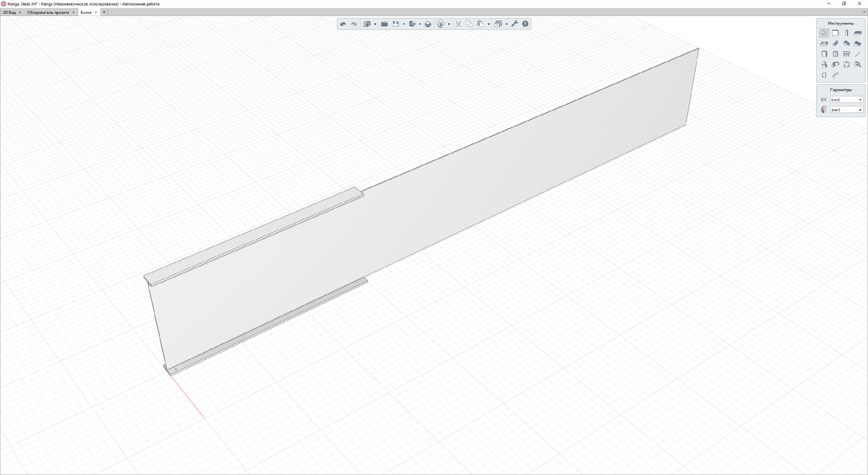868x475 pixels.
Task: Click the box-shaped views icon in the toolbar
Action: 498,24
